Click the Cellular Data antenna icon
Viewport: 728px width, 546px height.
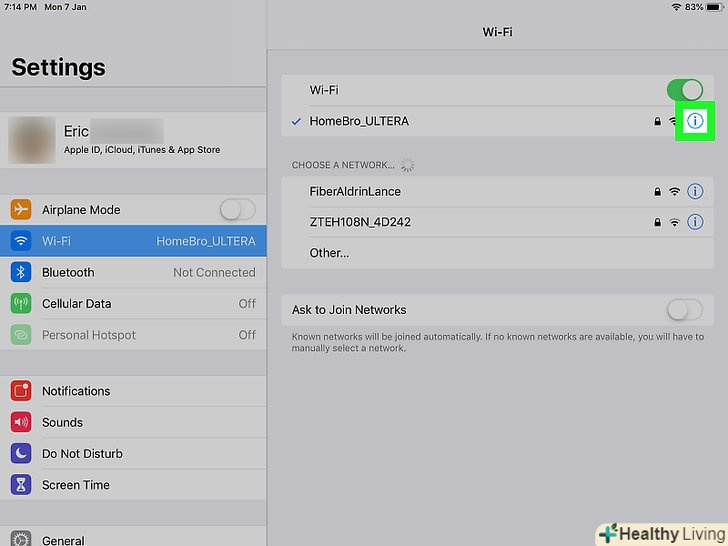pyautogui.click(x=21, y=304)
